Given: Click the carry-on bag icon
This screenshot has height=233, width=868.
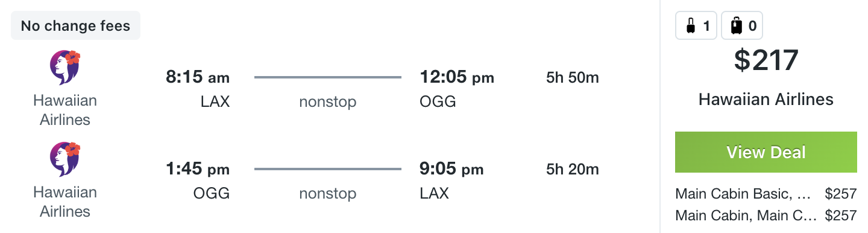Looking at the screenshot, I should [691, 26].
